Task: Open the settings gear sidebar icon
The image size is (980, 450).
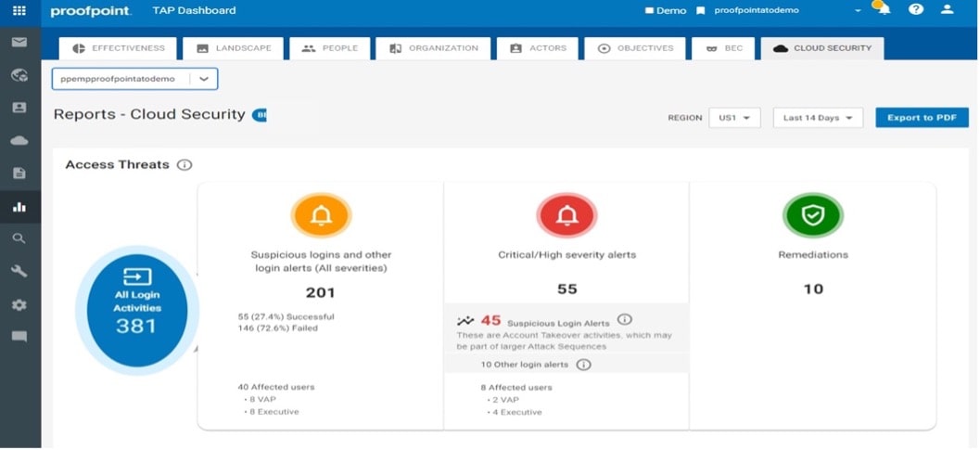Action: click(19, 305)
